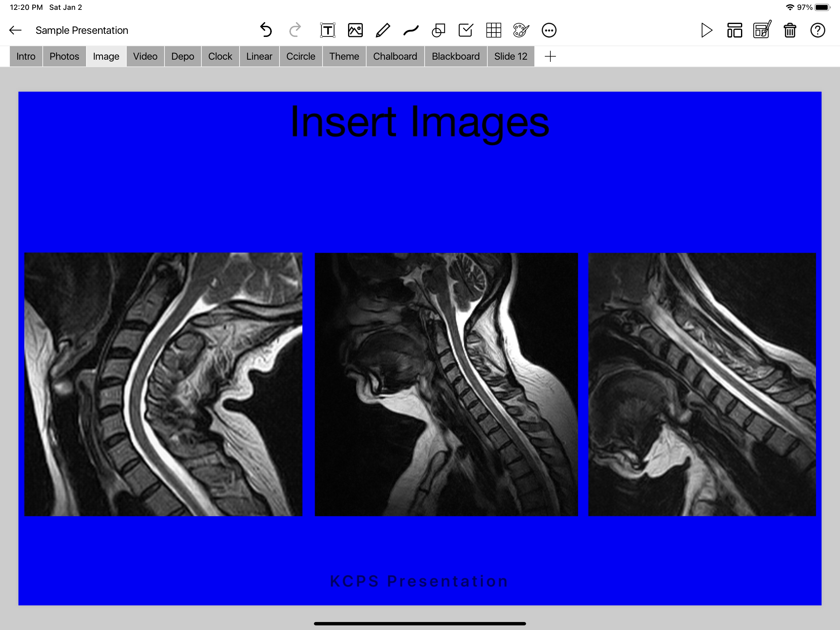Insert a checkbox element
The image size is (840, 630).
click(x=466, y=30)
